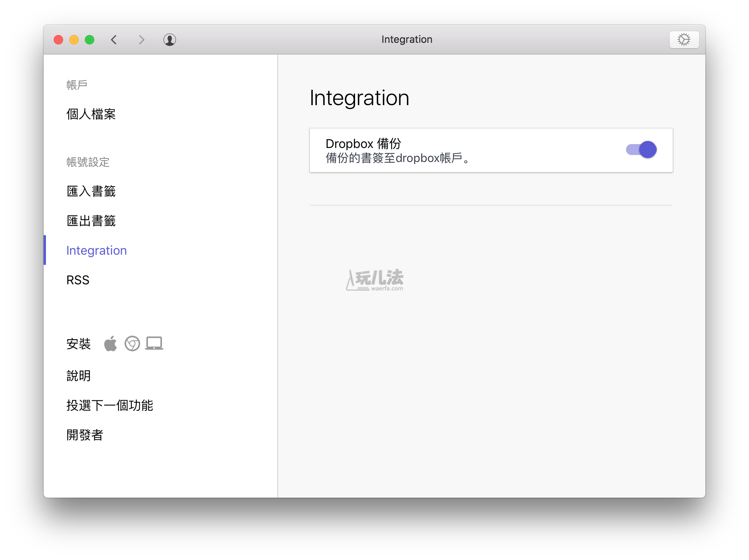Open 投選下一個功能 link

110,405
